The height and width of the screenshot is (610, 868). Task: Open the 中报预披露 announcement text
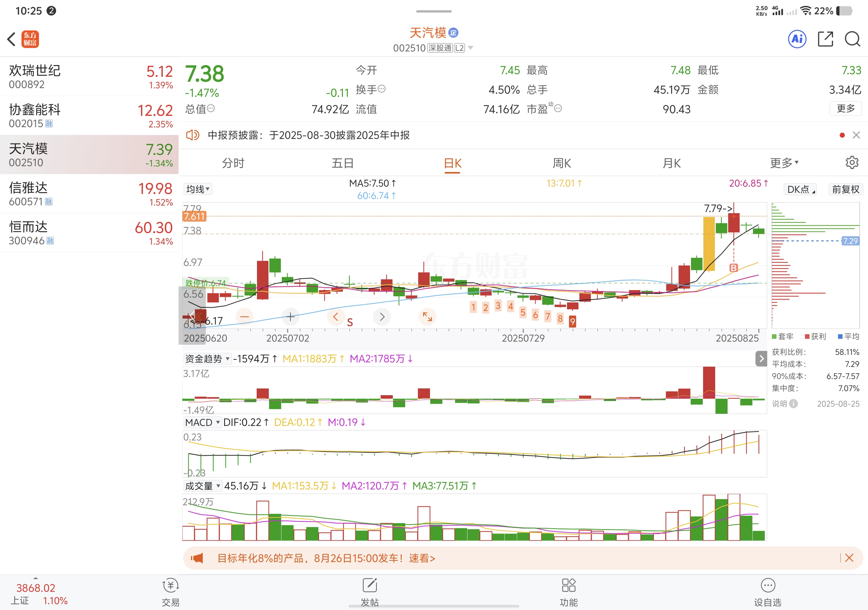[308, 135]
